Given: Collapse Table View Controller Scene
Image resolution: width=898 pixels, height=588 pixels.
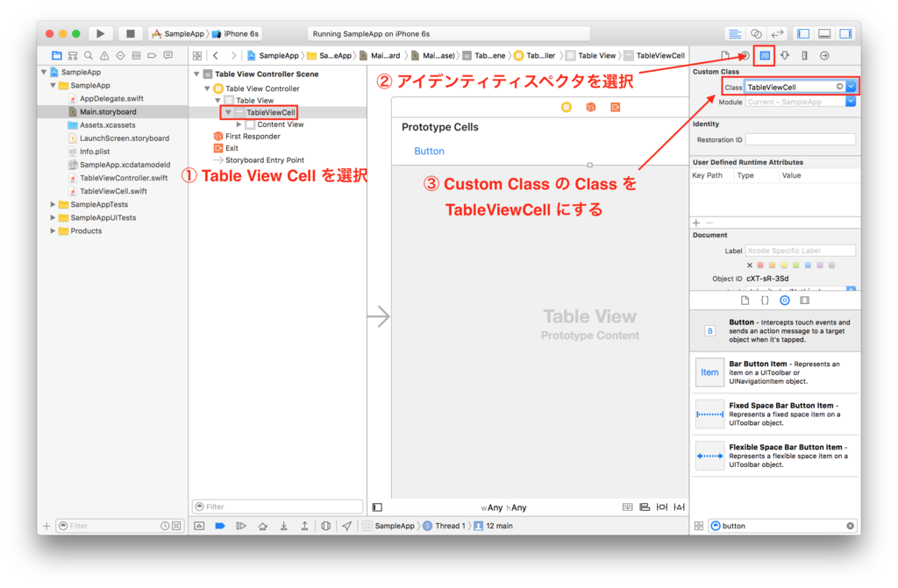Looking at the screenshot, I should click(196, 74).
